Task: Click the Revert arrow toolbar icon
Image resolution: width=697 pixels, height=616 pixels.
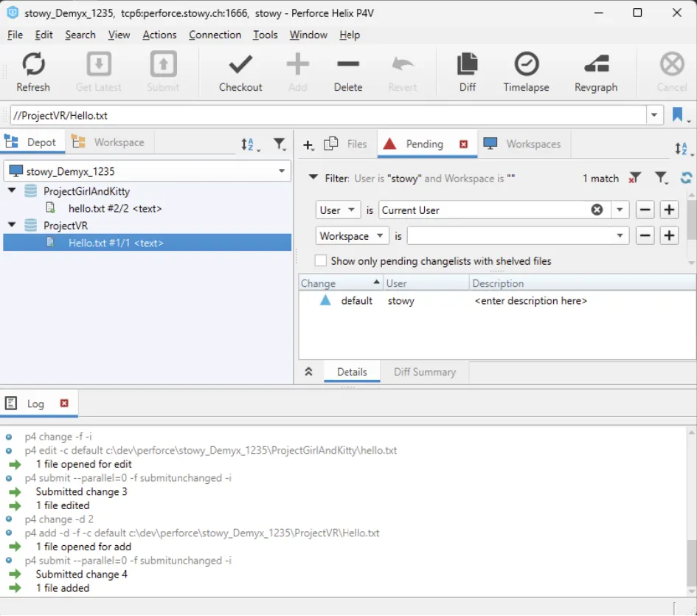Action: click(x=403, y=64)
